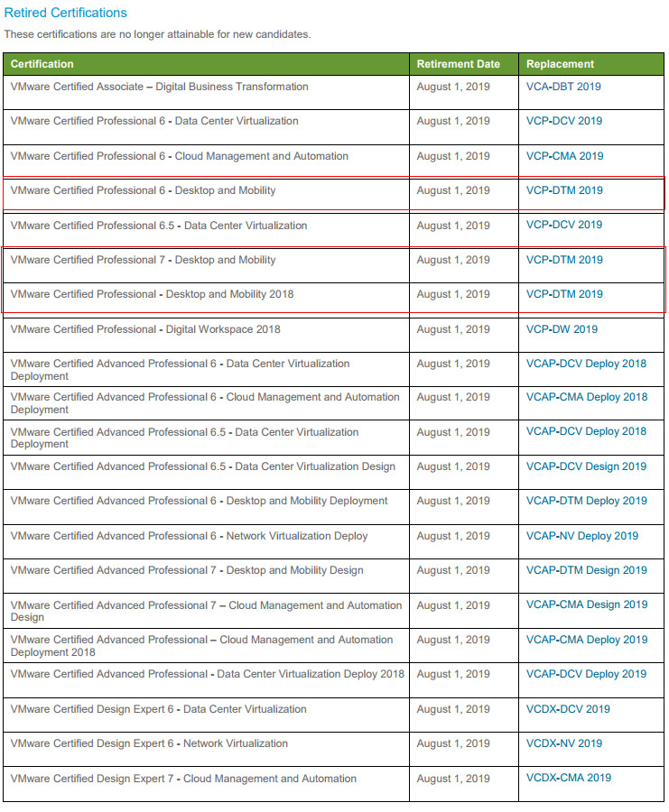Select 'Professional 6.5 - Data Center Virtualization' cell
669x812 pixels.
pos(206,230)
